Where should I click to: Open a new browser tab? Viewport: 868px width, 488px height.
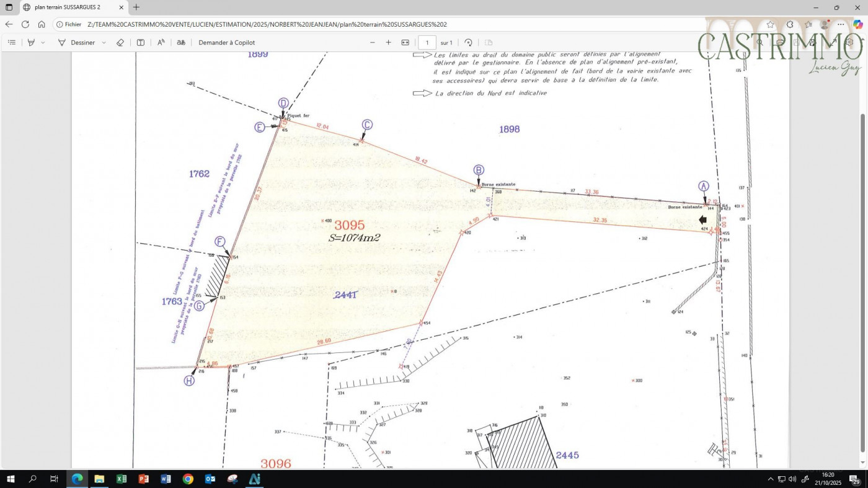coord(135,7)
